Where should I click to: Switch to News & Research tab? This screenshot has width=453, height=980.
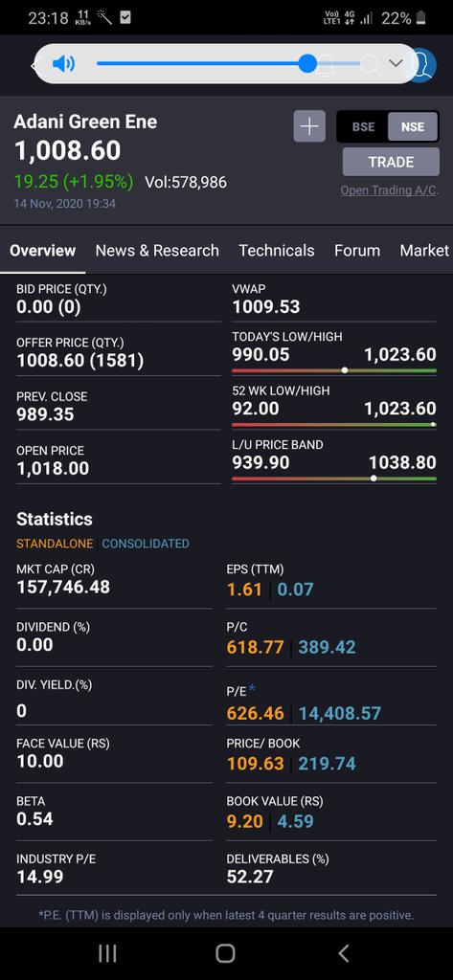point(157,251)
